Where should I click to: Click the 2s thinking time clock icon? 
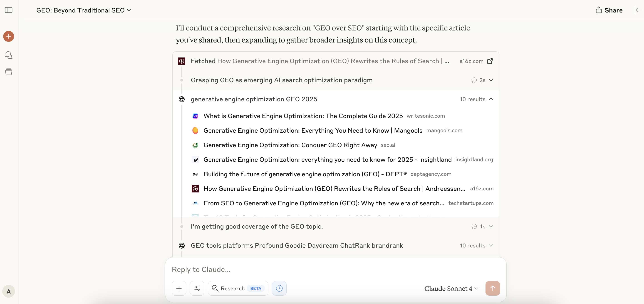(x=474, y=80)
